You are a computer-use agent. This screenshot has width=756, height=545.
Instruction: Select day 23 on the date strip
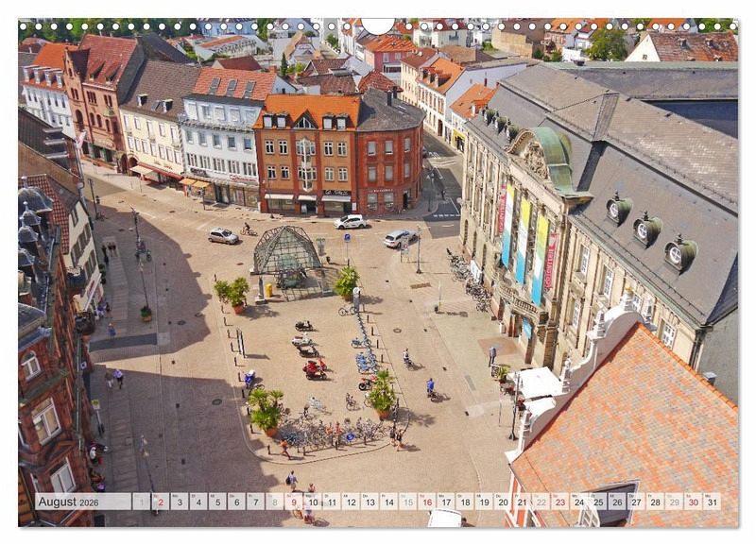[559, 502]
